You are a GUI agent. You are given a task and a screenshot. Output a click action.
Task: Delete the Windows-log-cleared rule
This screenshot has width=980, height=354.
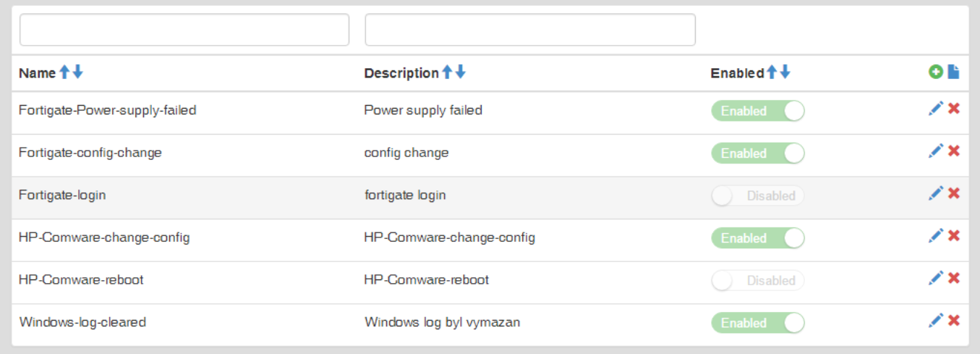(x=954, y=320)
